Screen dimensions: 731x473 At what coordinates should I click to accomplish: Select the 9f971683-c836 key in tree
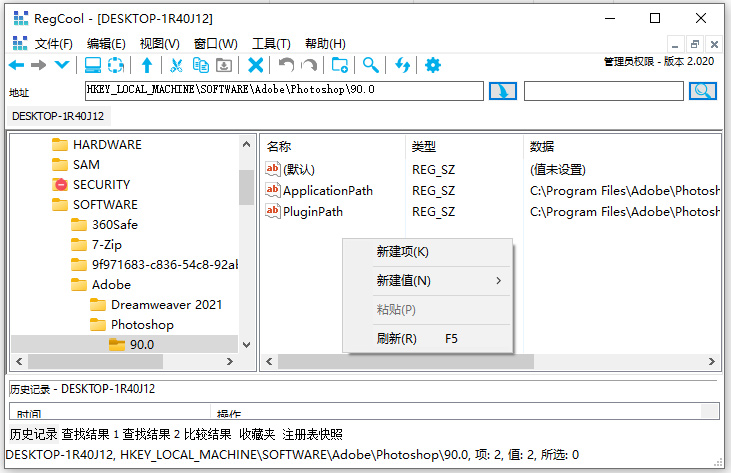(165, 265)
